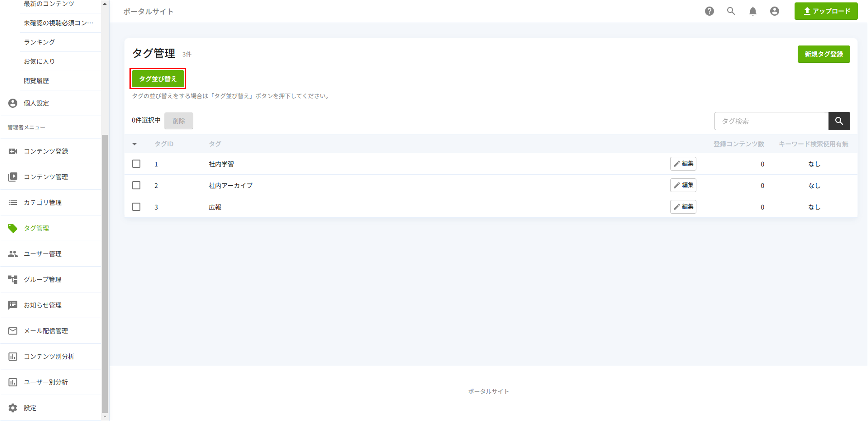Open メール配信管理 menu label
The image size is (868, 421).
click(46, 331)
